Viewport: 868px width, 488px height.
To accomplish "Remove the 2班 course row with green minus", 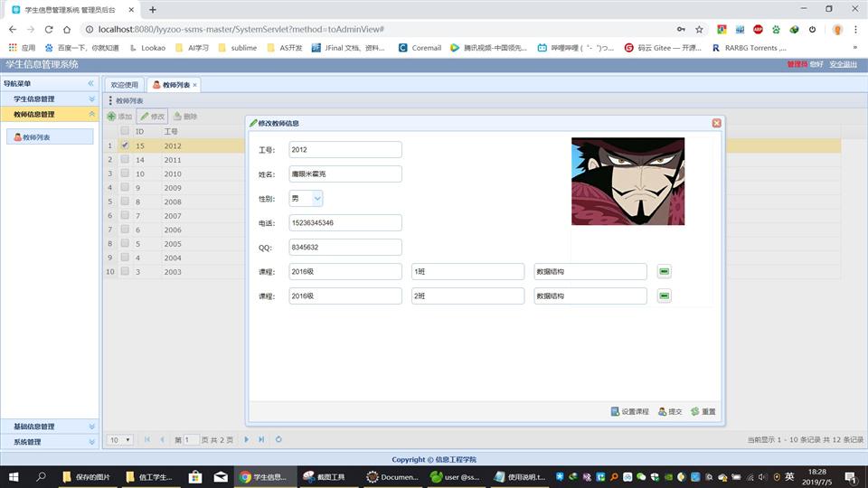I will point(665,296).
